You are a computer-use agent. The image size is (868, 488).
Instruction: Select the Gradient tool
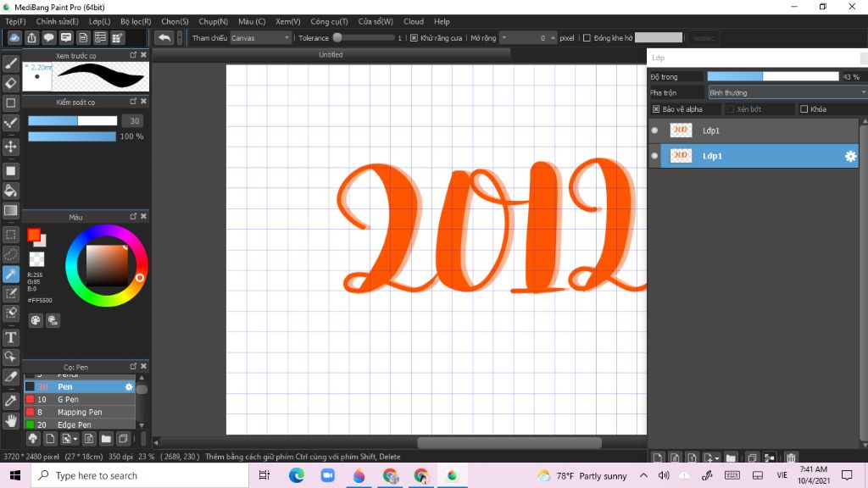click(10, 210)
